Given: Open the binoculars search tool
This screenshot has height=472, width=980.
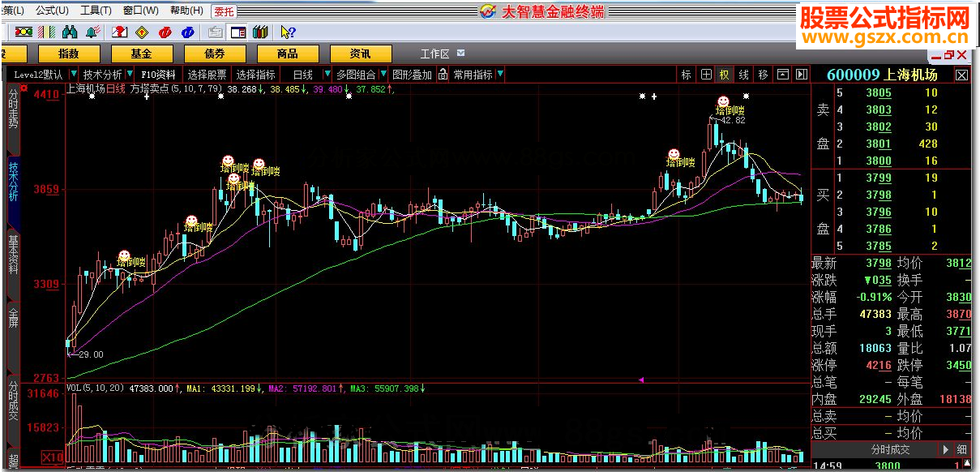Looking at the screenshot, I should tap(70, 32).
